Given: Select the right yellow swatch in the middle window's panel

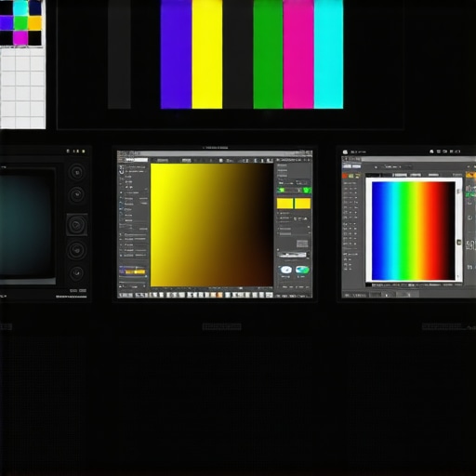Looking at the screenshot, I should (x=302, y=204).
